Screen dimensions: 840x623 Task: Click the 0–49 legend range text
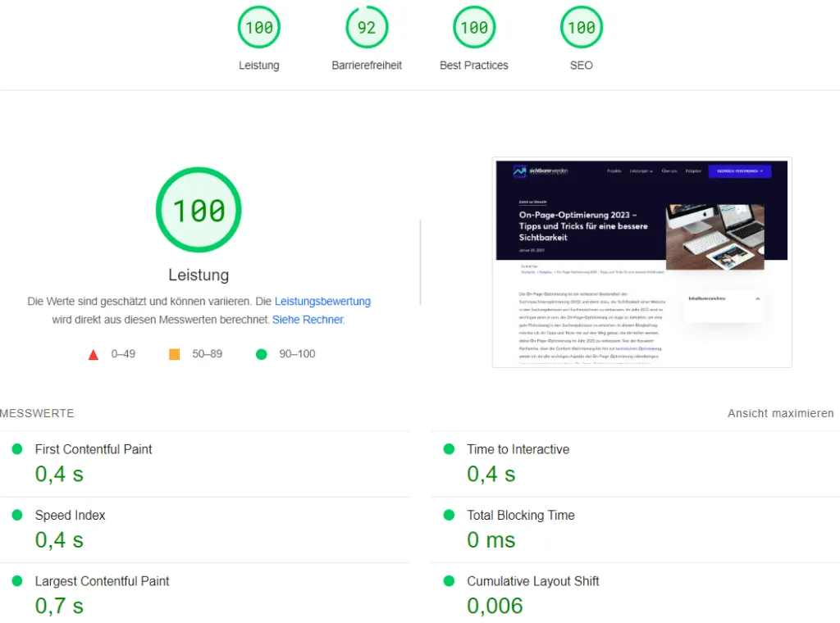[123, 354]
